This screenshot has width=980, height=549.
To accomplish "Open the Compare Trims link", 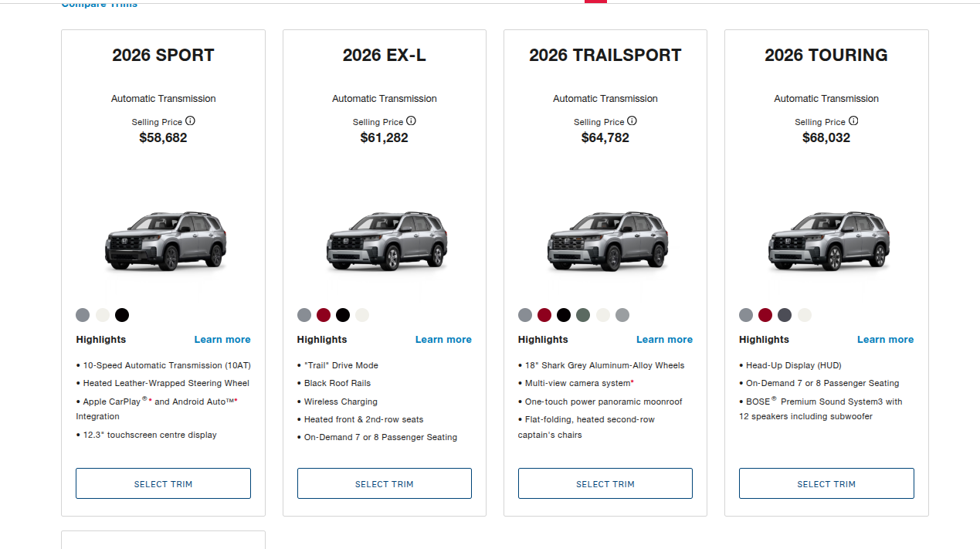I will point(100,5).
